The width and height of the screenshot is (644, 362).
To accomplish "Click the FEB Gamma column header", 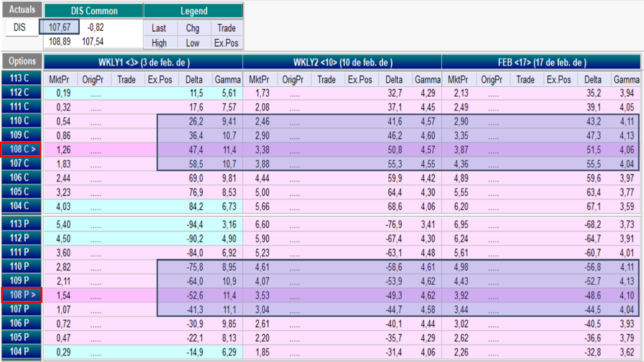I will (626, 79).
